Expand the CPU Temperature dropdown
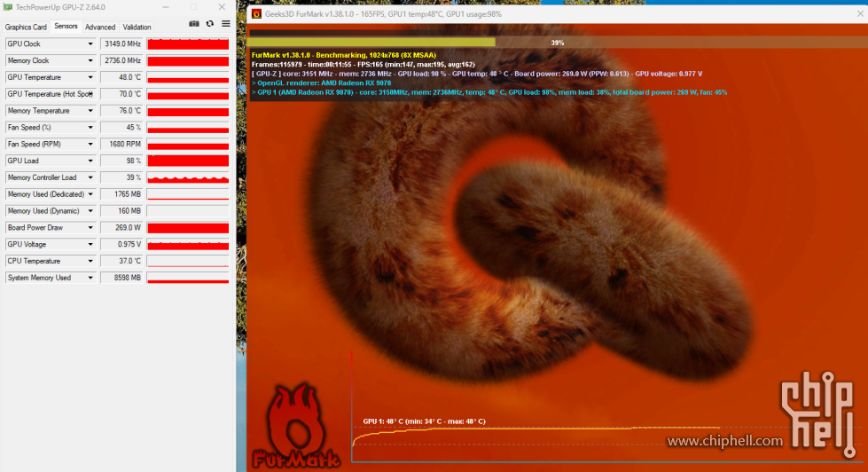 90,261
